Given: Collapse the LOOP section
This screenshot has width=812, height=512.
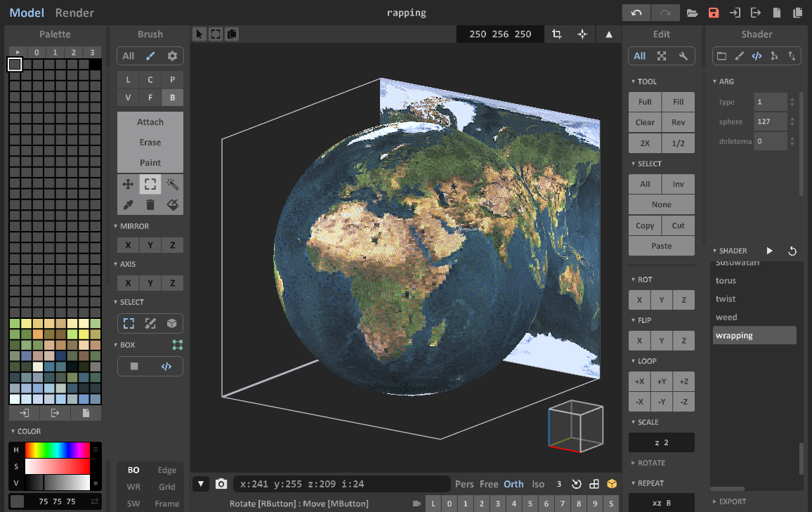Looking at the screenshot, I should pos(643,361).
